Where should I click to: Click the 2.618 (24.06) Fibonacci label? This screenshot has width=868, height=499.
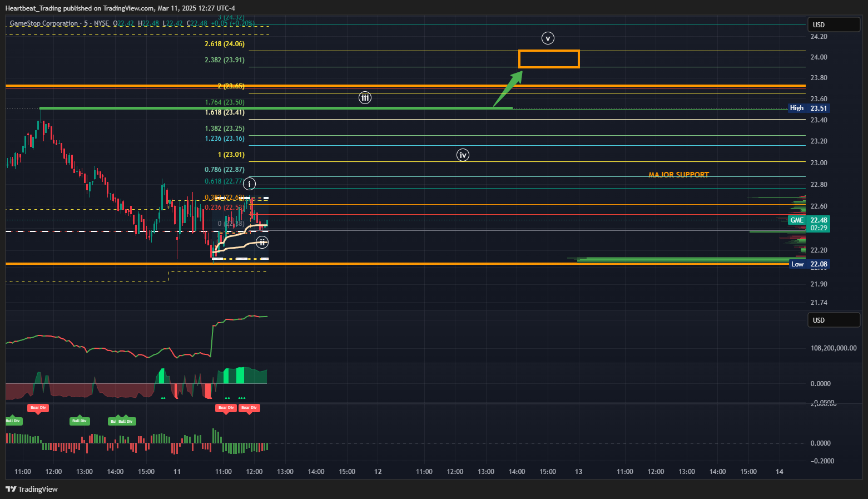pyautogui.click(x=225, y=44)
